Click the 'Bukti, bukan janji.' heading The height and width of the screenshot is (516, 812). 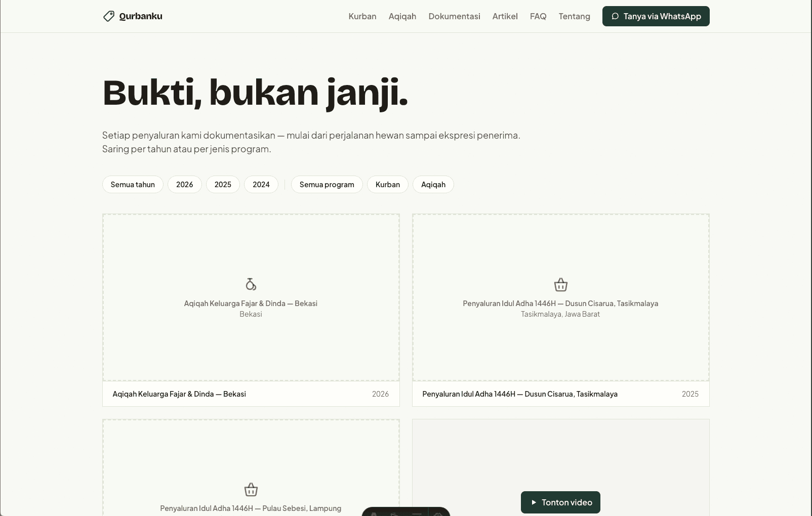[x=255, y=93]
